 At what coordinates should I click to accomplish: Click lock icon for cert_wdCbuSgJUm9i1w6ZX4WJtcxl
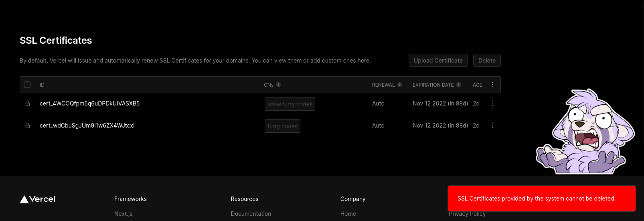[27, 126]
